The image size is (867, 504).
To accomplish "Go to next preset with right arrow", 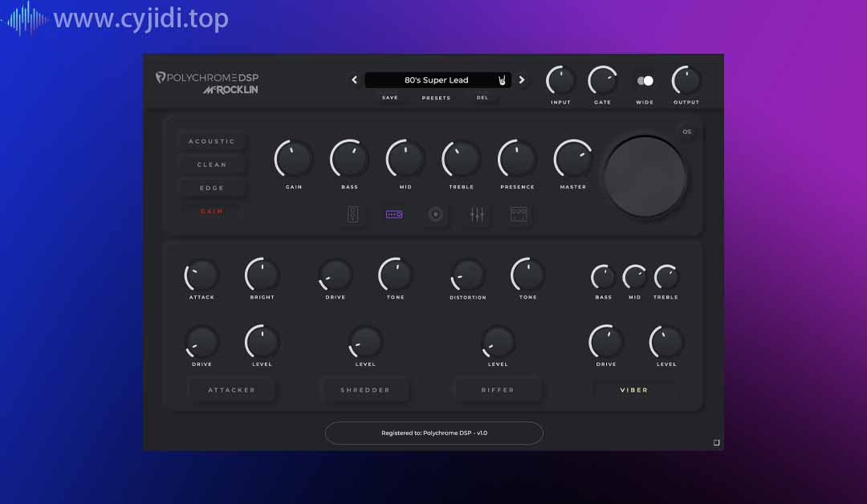I will (x=522, y=80).
